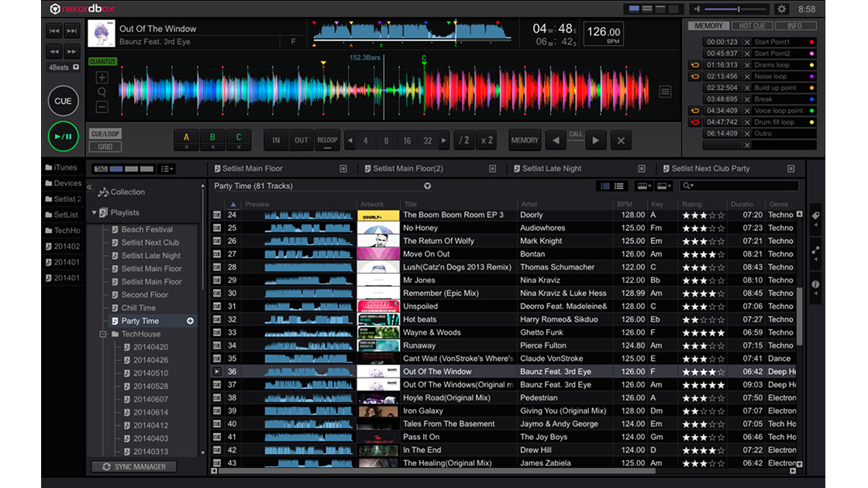Viewport: 868px width, 488px height.
Task: Click the round CUE button
Action: click(x=63, y=101)
